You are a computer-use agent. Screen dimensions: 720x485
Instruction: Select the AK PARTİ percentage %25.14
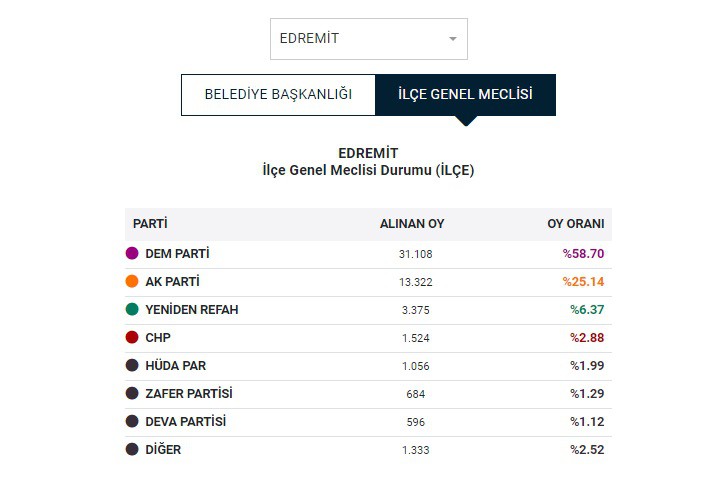[x=583, y=282]
